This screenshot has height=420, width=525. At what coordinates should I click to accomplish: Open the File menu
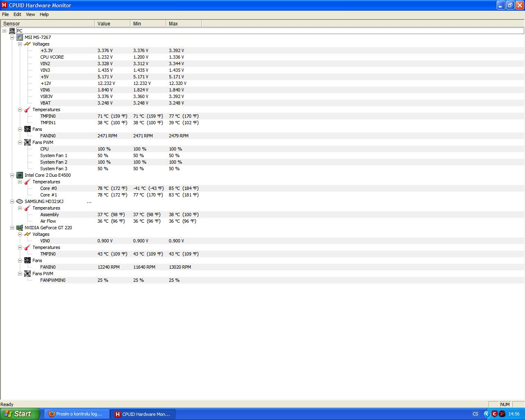click(x=5, y=14)
